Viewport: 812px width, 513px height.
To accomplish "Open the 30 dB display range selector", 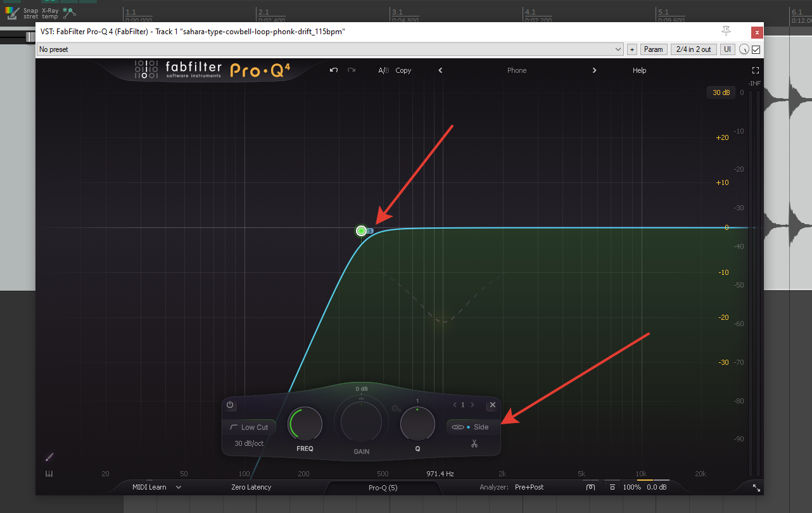I will [x=721, y=92].
